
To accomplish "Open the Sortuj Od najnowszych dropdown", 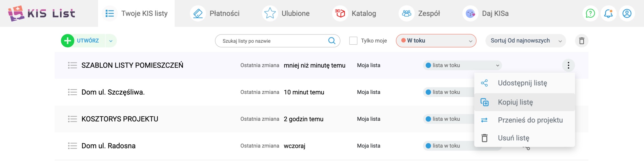I will pyautogui.click(x=525, y=41).
